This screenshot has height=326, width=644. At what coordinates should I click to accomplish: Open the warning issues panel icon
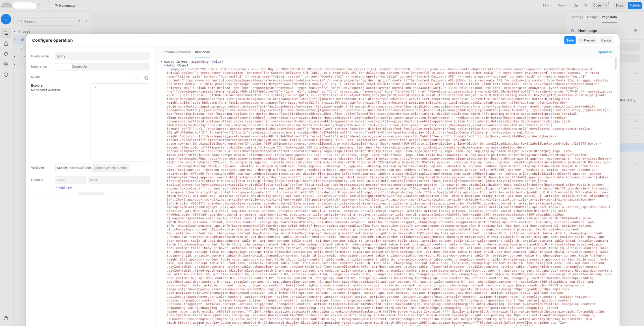click(x=6, y=44)
